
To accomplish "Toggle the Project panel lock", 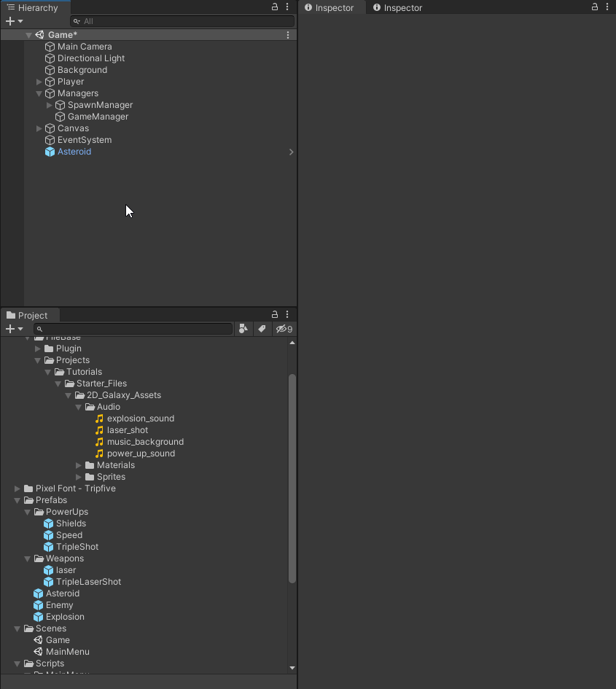I will [x=275, y=314].
